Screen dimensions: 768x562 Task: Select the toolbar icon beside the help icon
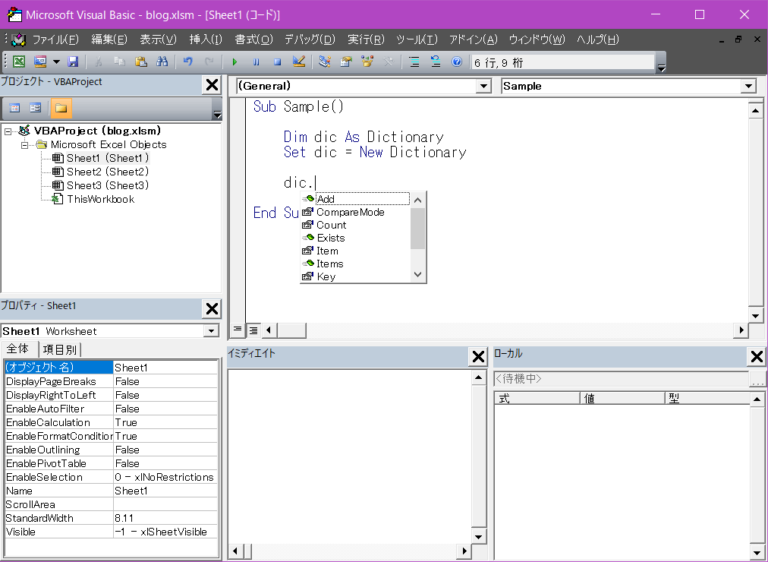point(435,62)
